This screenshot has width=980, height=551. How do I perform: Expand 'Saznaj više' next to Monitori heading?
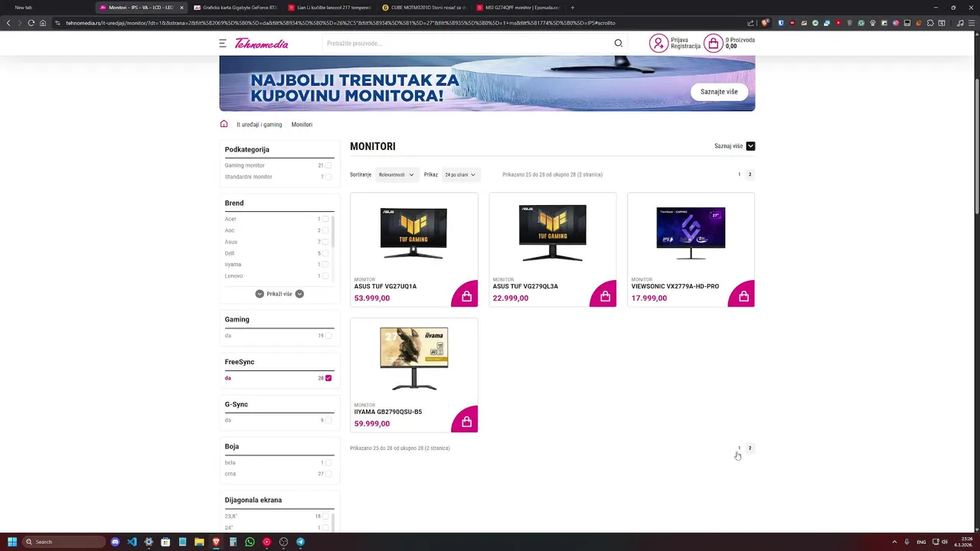[x=735, y=146]
